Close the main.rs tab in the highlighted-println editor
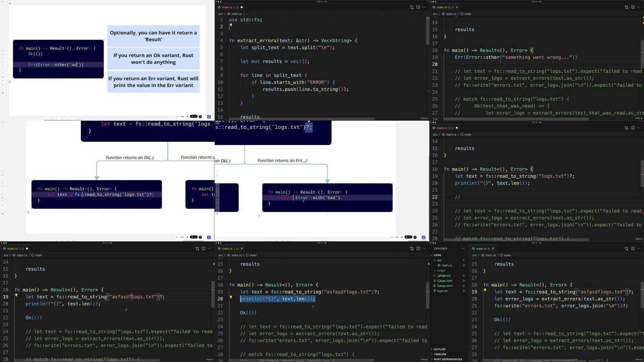 [x=242, y=248]
